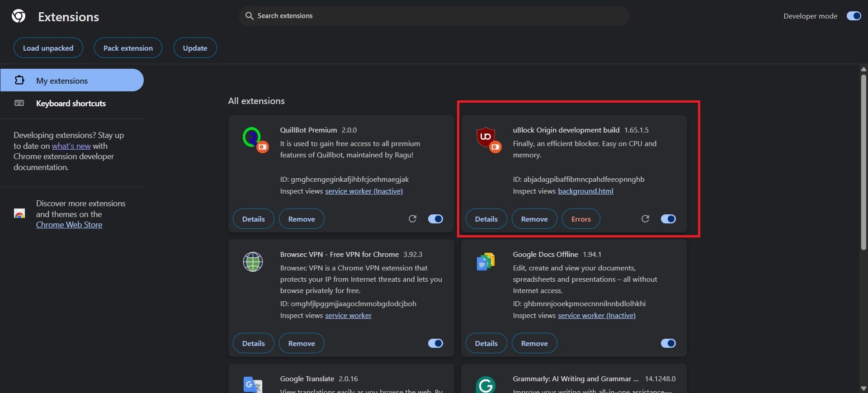Remove Google Docs Offline extension
Image resolution: width=868 pixels, height=393 pixels.
[534, 343]
